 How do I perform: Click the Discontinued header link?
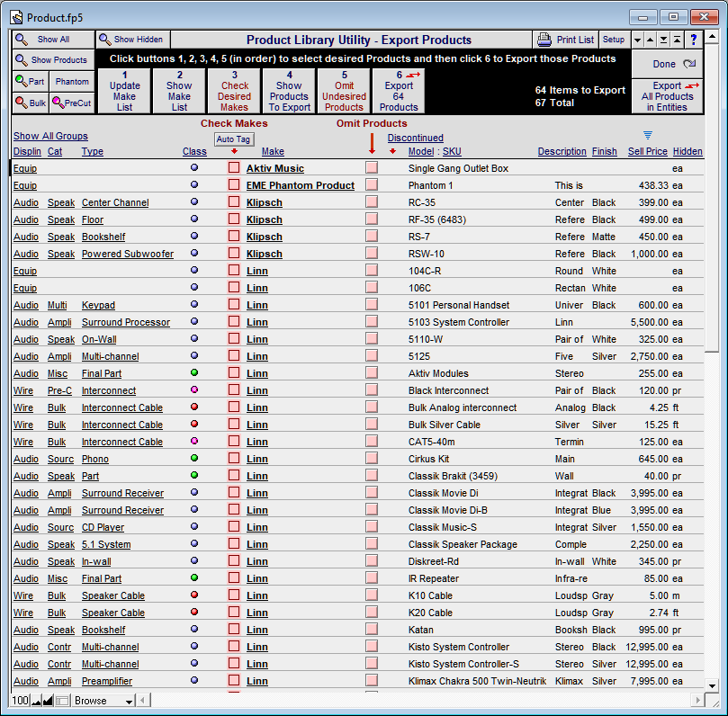coord(416,138)
